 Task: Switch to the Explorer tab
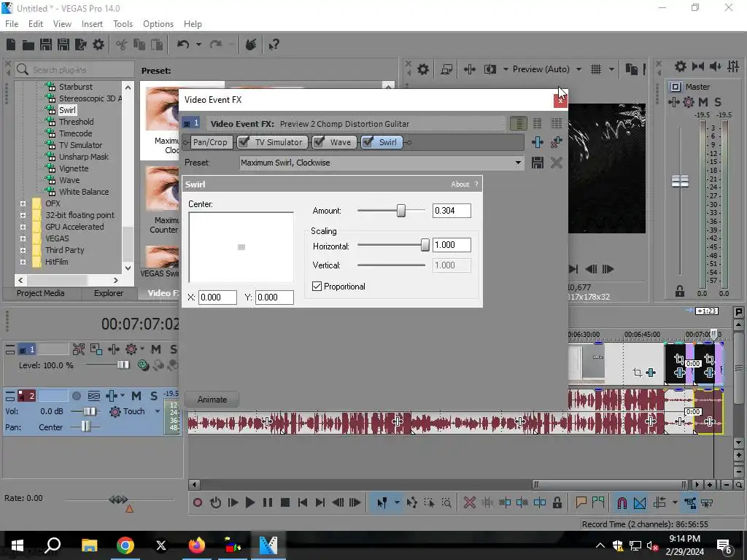click(x=109, y=293)
